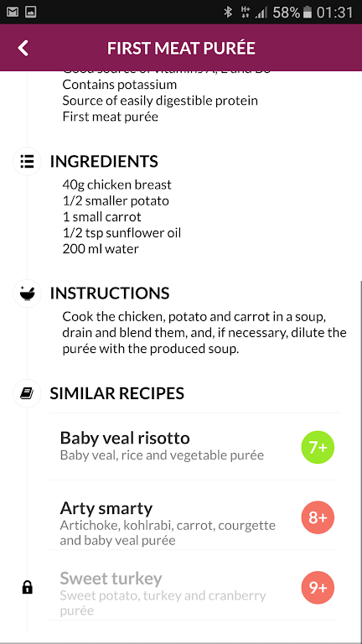The image size is (362, 644).
Task: Click the Similar Recipes book icon
Action: [x=27, y=393]
